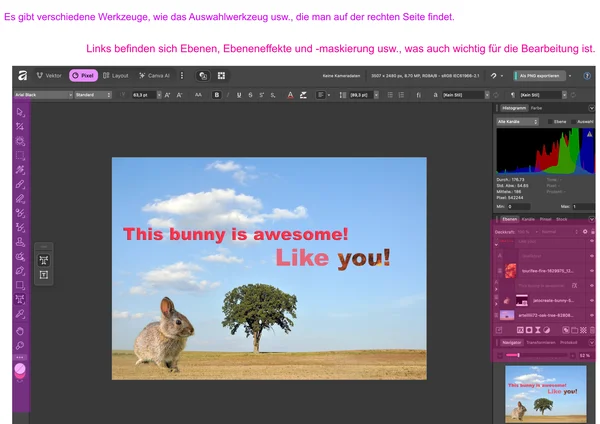Click the Als PNG exportieren button
Screen dimensions: 600x424
click(x=542, y=75)
